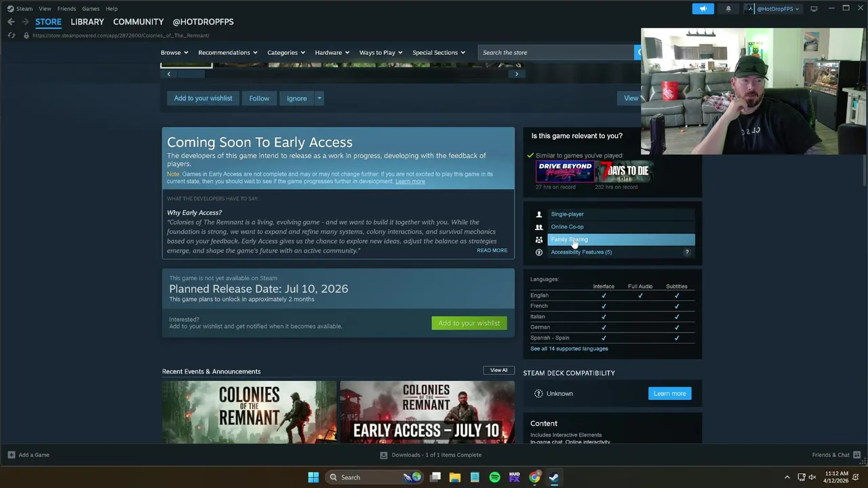The height and width of the screenshot is (488, 868).
Task: Click the Ignore button
Action: [296, 98]
